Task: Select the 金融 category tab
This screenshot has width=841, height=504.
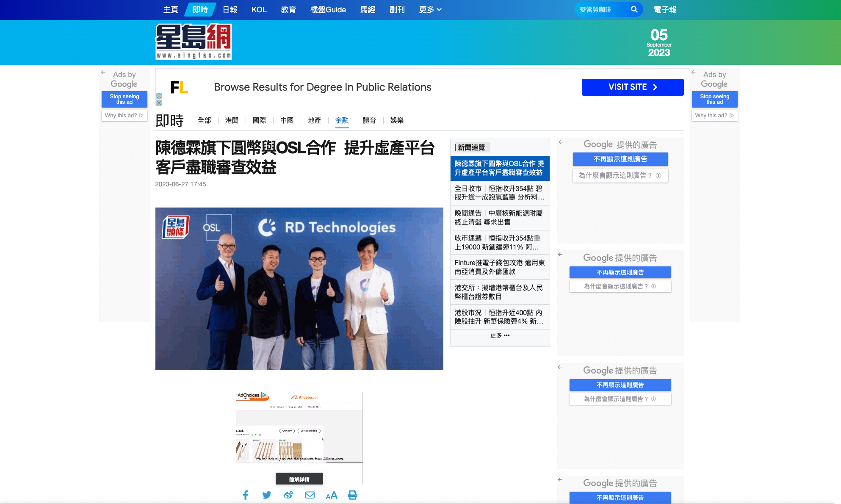Action: click(342, 120)
